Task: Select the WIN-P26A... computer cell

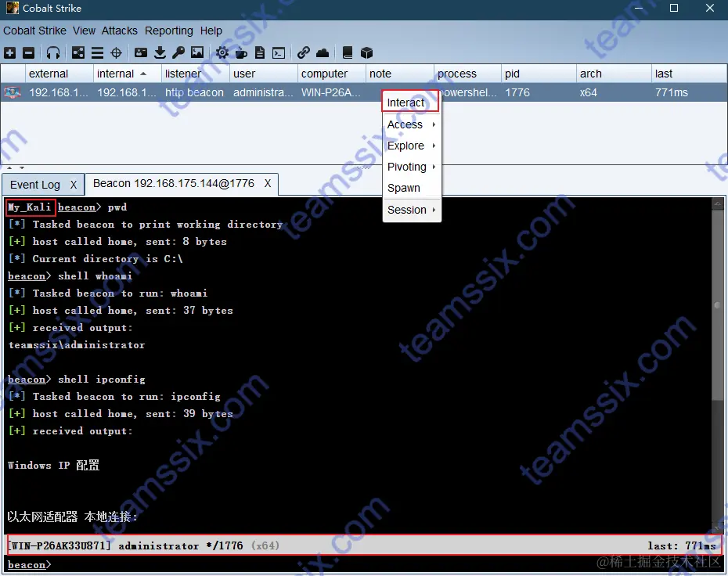Action: (330, 92)
